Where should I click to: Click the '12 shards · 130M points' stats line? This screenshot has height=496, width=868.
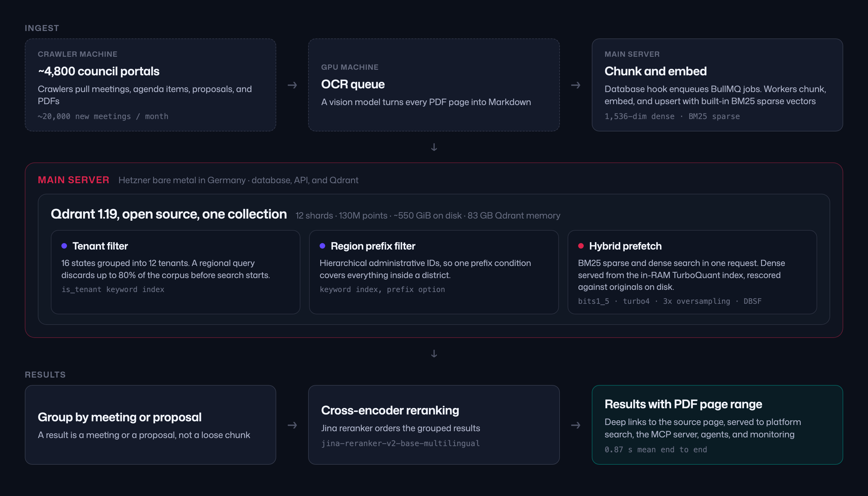(427, 216)
